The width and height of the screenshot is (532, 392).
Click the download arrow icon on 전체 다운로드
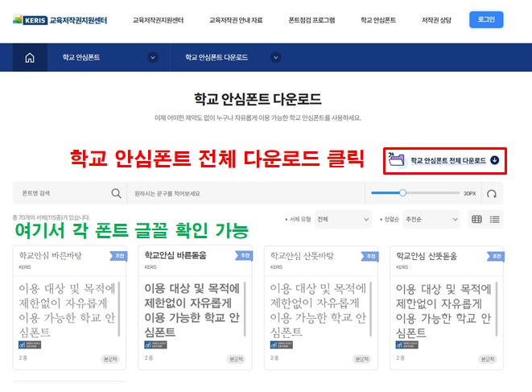click(x=495, y=160)
